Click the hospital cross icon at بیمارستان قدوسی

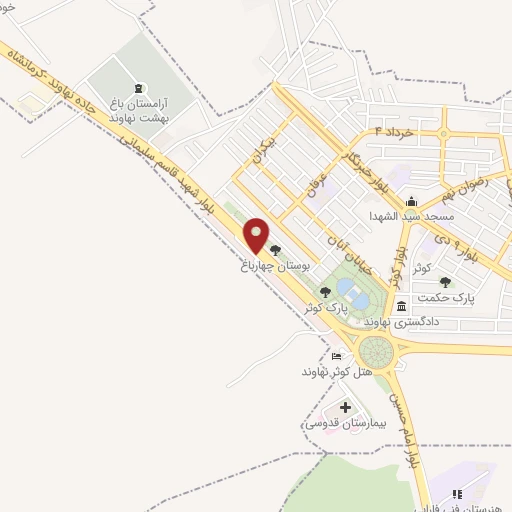tap(345, 407)
